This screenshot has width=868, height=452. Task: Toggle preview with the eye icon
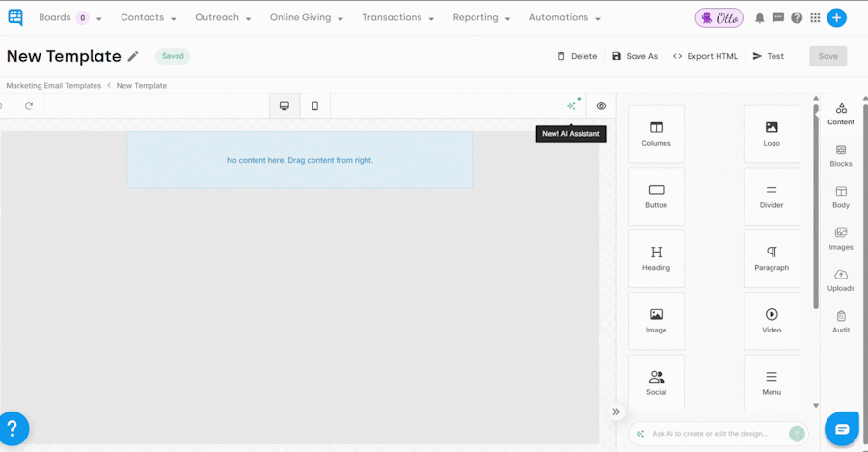(601, 106)
